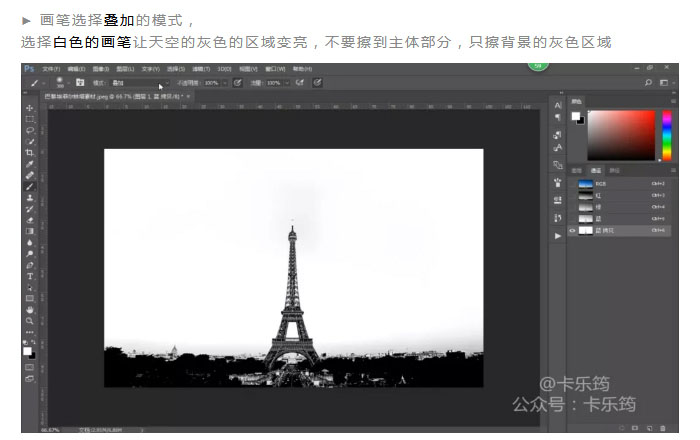Screen dimensions: 700x440
Task: Open the 文件(F) menu
Action: click(50, 69)
